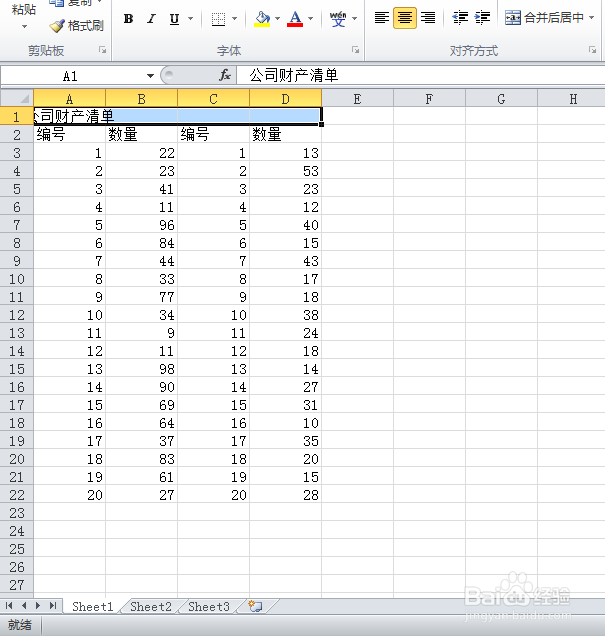Select row 2 header
This screenshot has width=605, height=636.
[x=17, y=135]
